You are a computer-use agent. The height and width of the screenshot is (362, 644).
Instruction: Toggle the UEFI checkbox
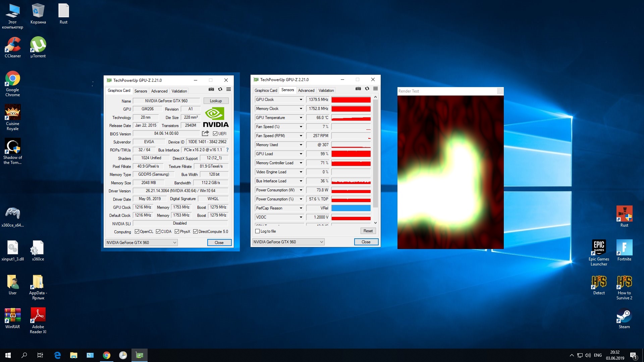coord(215,134)
